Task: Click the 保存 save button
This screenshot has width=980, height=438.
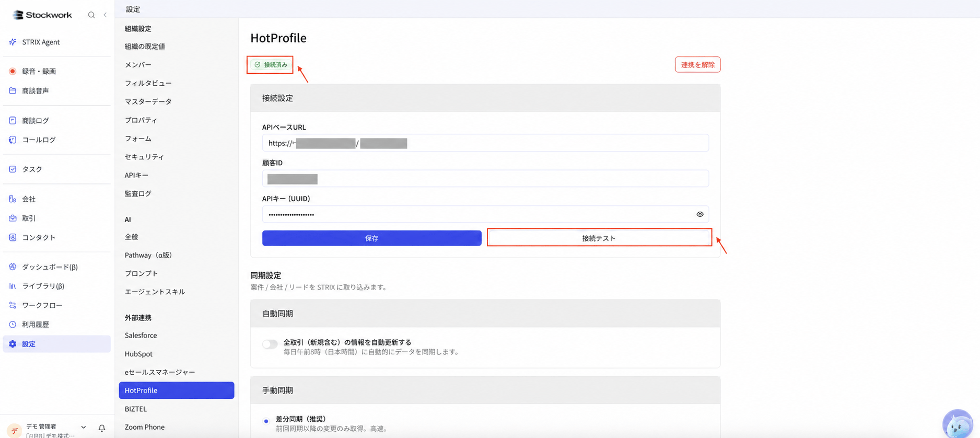Action: 372,238
